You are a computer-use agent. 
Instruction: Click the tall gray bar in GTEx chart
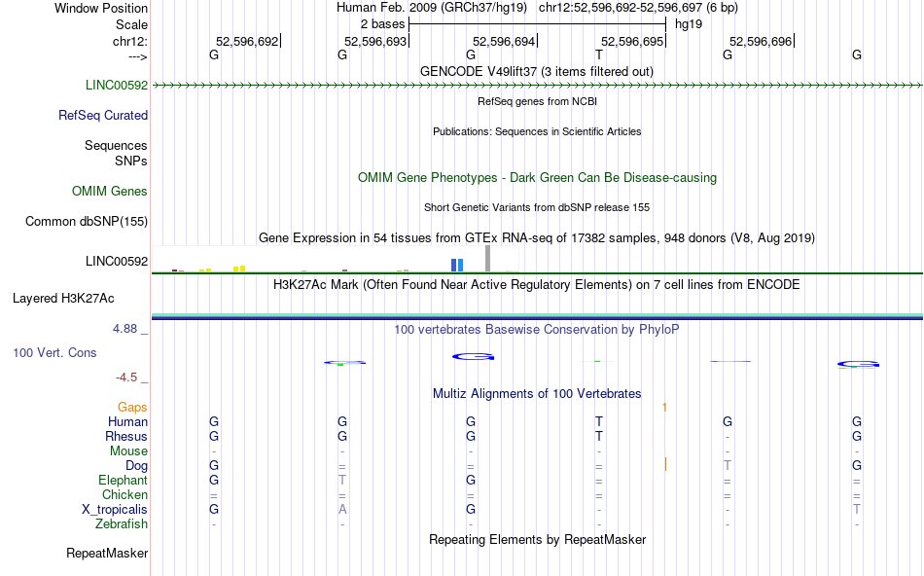point(487,259)
